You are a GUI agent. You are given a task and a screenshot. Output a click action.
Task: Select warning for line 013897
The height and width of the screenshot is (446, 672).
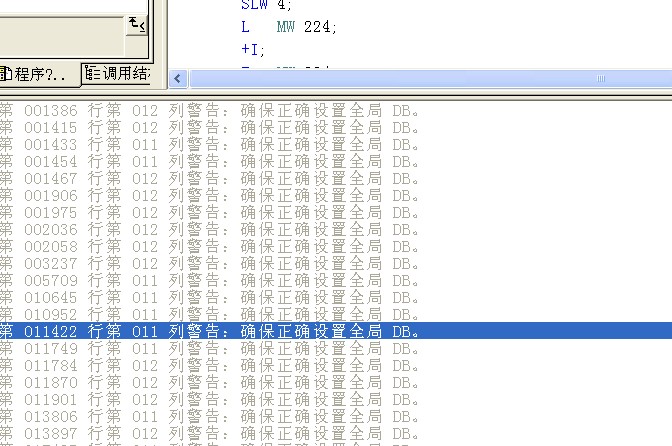click(x=336, y=434)
